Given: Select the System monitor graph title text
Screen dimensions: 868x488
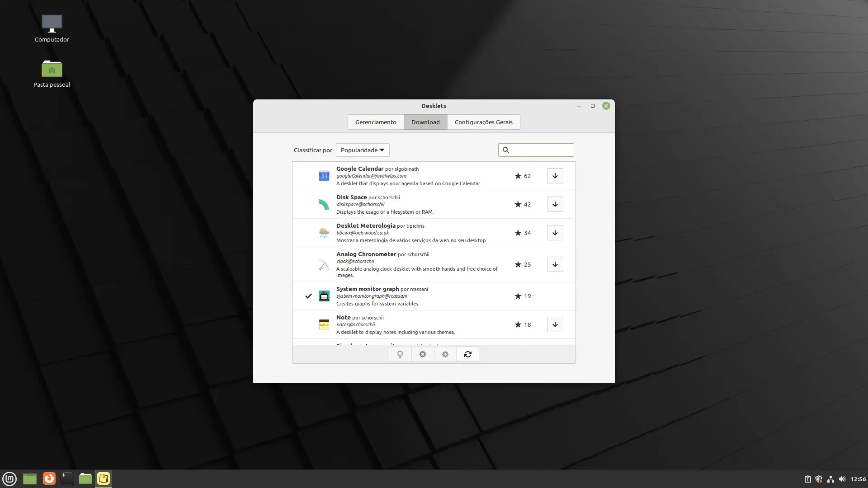Looking at the screenshot, I should coord(368,289).
